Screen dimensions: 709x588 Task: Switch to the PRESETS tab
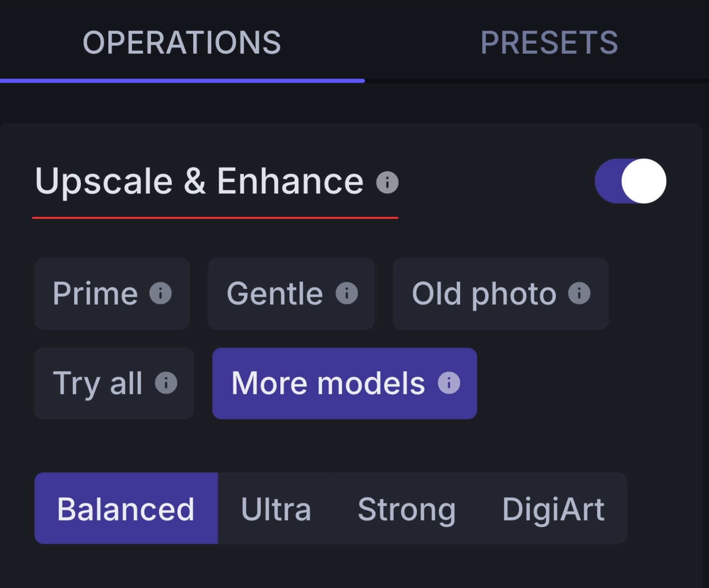point(550,43)
